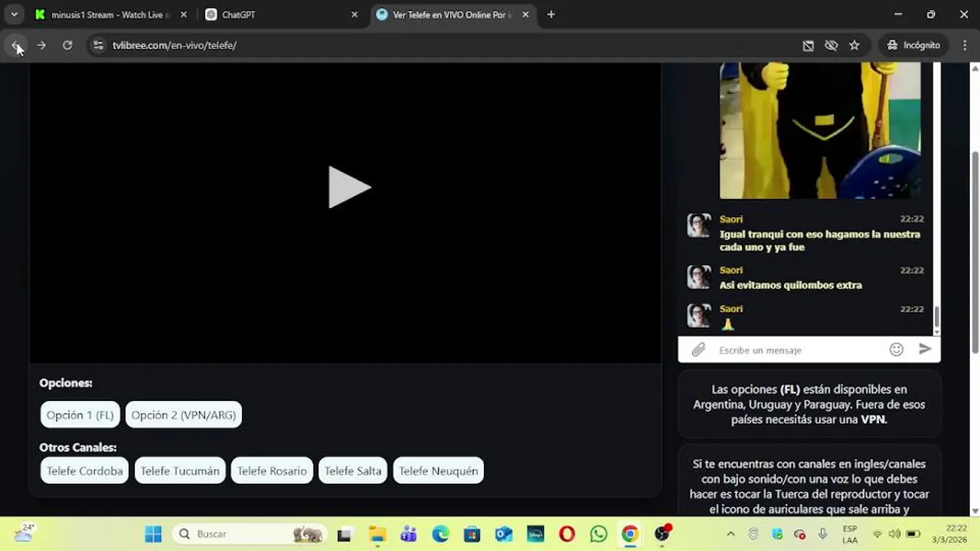Close the minusis1 Stream tab
Viewport: 980px width, 551px height.
tap(183, 15)
